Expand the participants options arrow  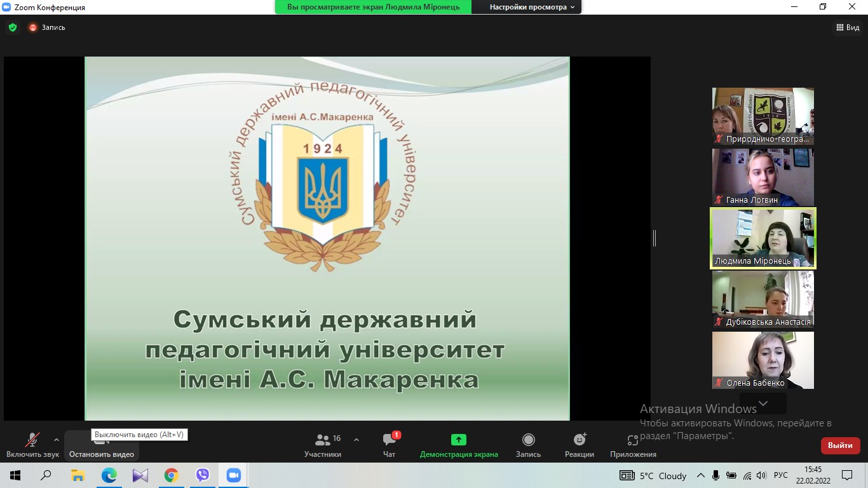tap(356, 439)
